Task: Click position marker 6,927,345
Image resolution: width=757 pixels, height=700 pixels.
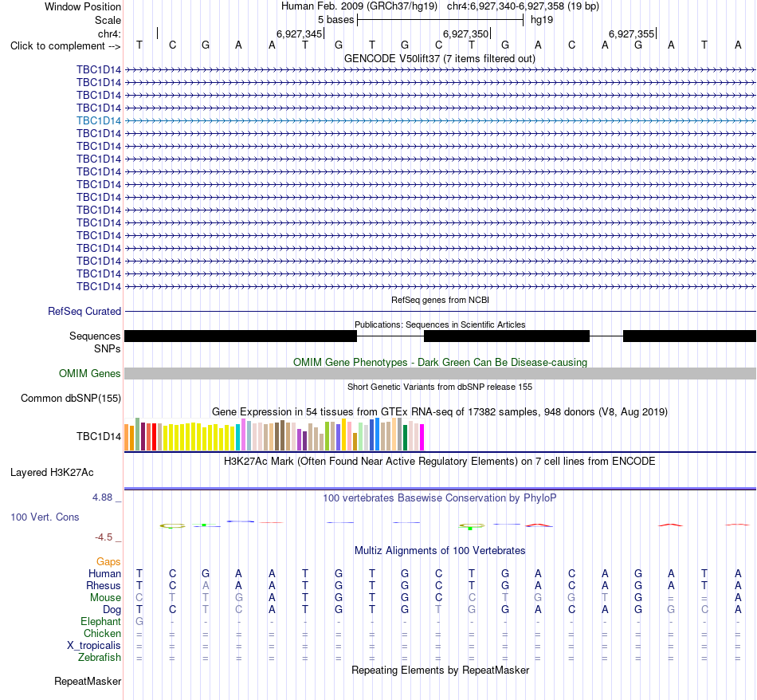Action: point(300,33)
